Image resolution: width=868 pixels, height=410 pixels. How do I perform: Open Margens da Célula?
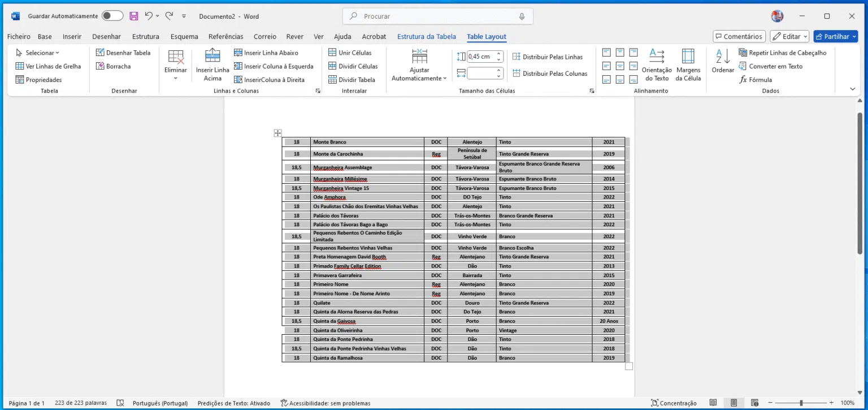688,65
